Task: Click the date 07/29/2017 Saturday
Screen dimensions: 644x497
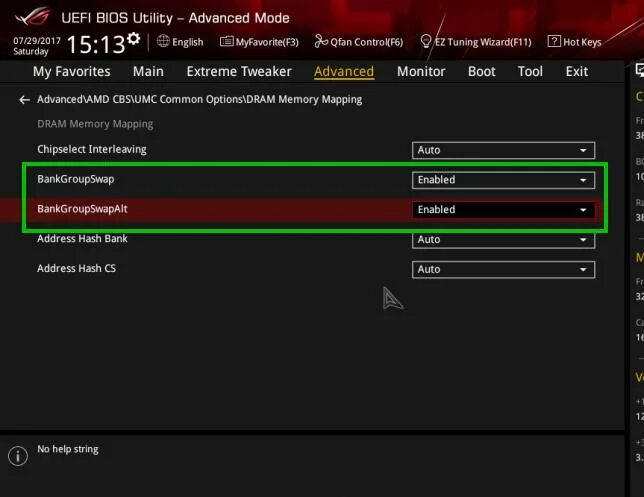Action: [37, 46]
